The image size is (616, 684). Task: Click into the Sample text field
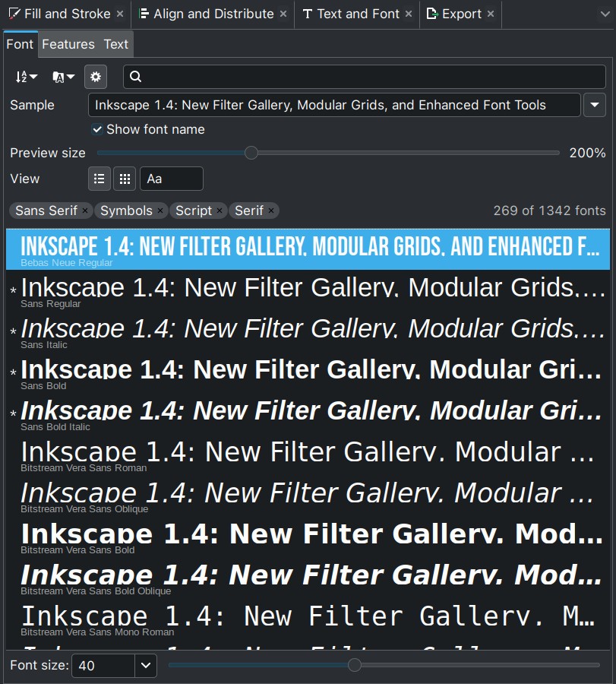click(x=334, y=105)
